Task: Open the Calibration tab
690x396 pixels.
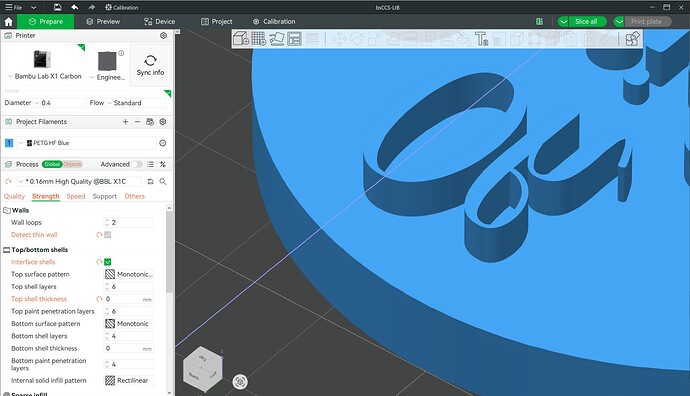Action: click(x=274, y=22)
